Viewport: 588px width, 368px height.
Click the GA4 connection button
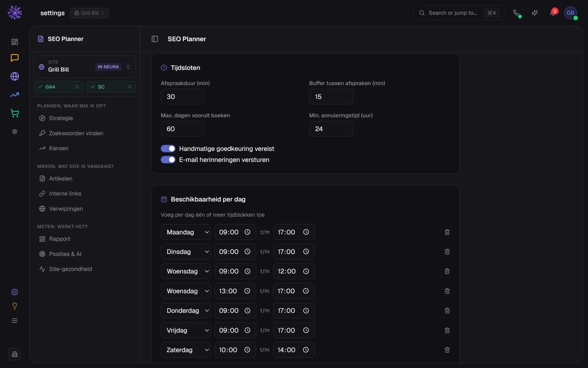tap(58, 87)
